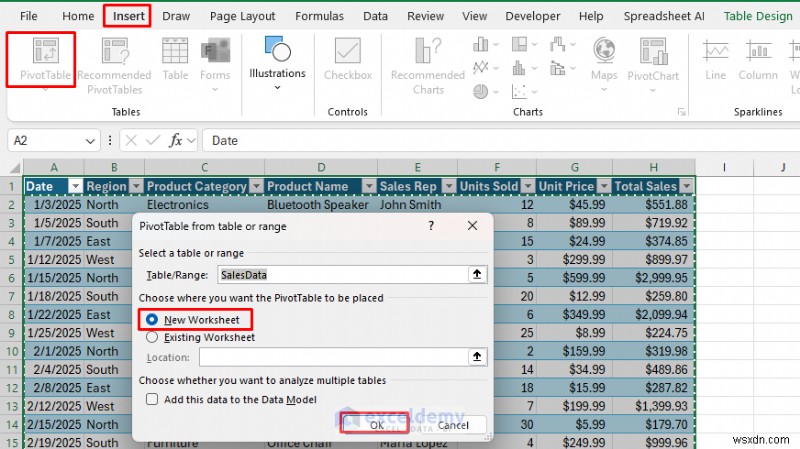The image size is (800, 449).
Task: Switch to the Formulas tab
Action: [319, 16]
